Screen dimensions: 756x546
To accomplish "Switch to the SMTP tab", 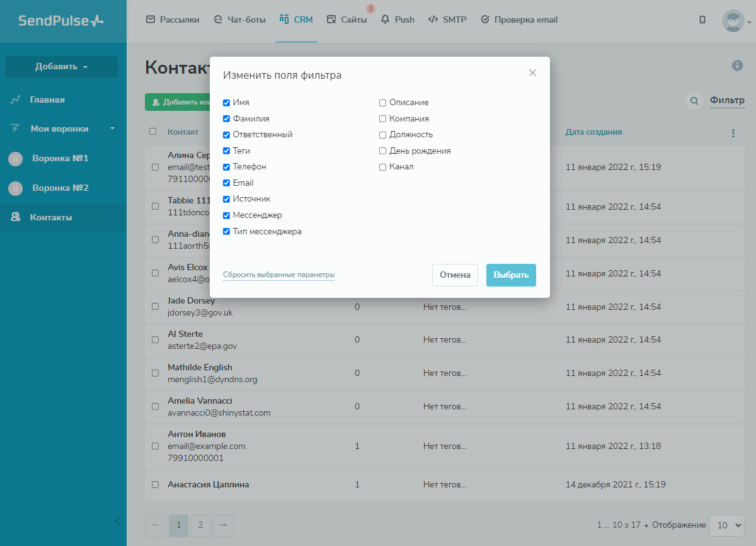I will (x=447, y=20).
